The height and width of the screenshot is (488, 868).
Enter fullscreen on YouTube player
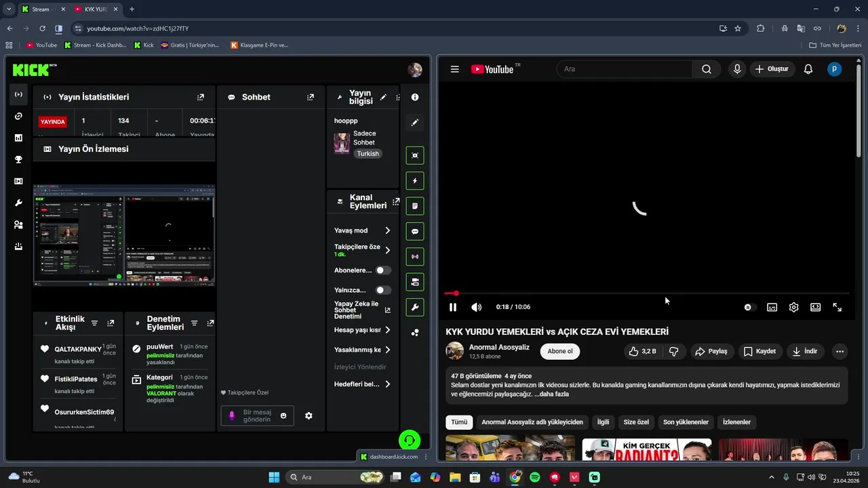(837, 307)
